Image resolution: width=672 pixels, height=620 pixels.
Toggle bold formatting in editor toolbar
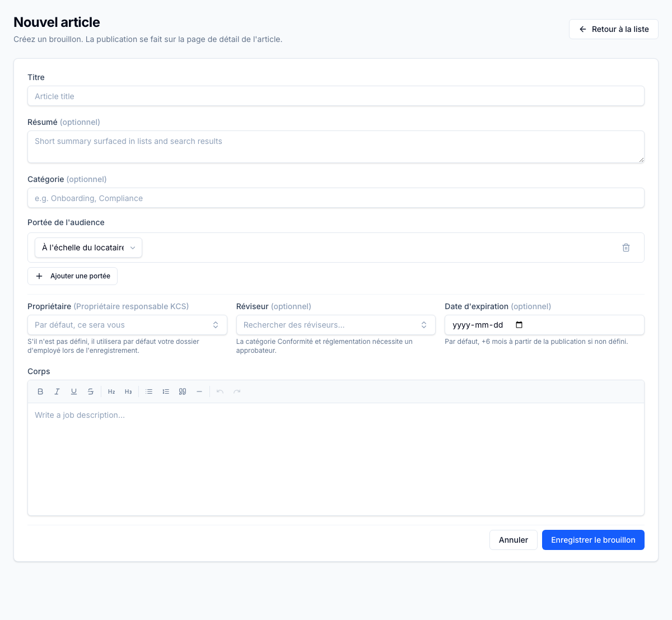(x=40, y=391)
